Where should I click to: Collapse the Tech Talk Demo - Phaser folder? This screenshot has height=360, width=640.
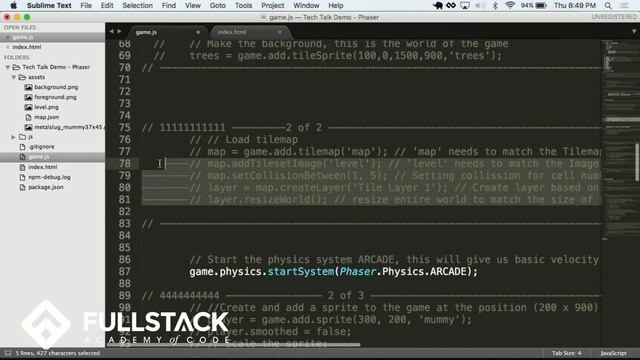7,67
